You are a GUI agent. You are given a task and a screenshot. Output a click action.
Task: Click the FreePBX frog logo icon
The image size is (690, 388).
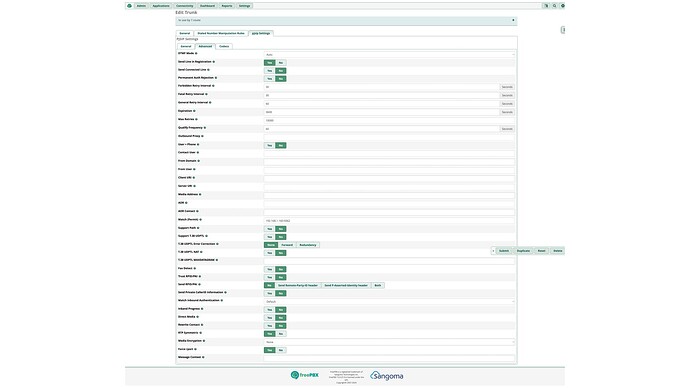129,6
